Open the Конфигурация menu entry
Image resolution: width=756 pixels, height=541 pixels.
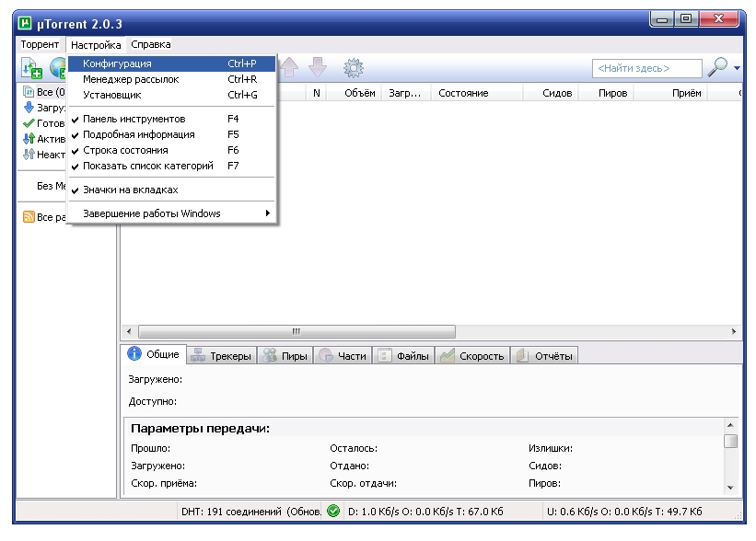click(171, 63)
